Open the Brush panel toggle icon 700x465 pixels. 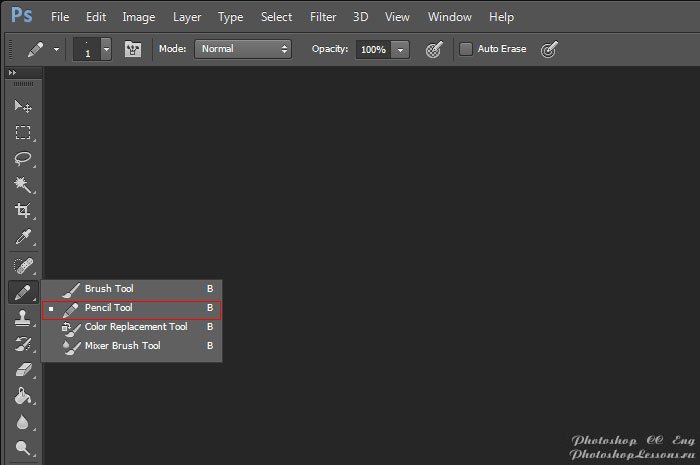[x=132, y=49]
